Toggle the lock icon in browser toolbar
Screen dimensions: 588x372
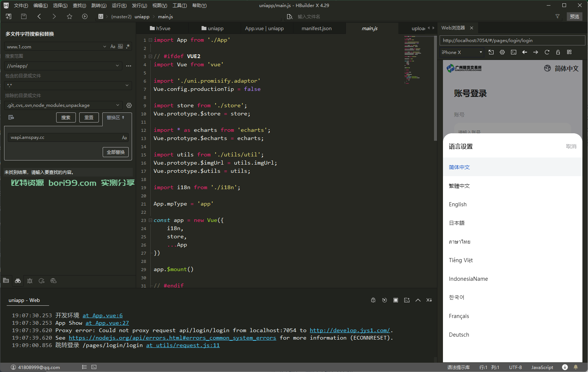[558, 52]
